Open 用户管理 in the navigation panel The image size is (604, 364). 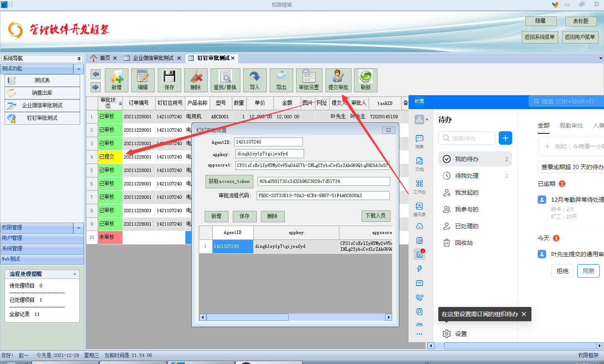tap(42, 238)
